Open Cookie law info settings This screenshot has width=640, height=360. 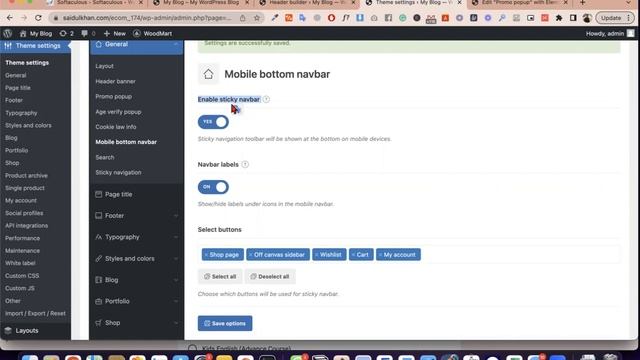tap(116, 127)
